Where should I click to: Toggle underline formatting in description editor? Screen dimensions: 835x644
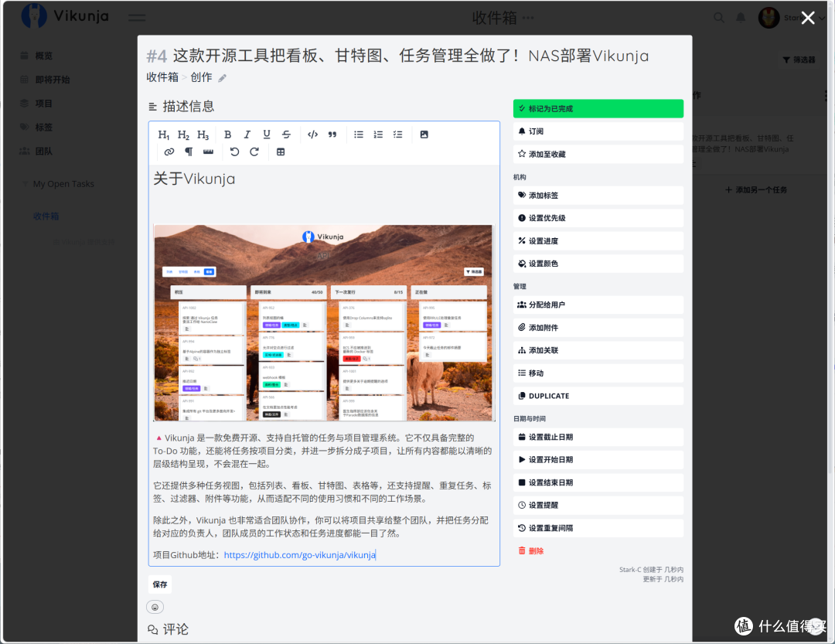click(267, 135)
